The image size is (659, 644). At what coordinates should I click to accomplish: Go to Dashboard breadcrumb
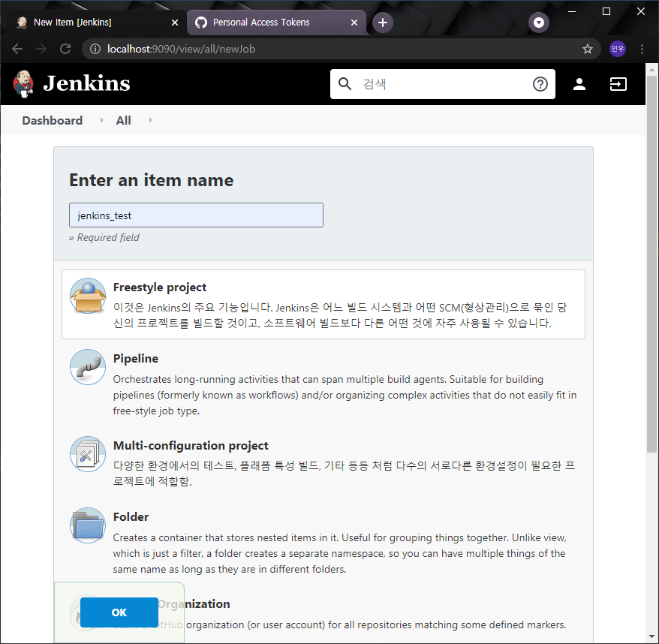click(52, 121)
